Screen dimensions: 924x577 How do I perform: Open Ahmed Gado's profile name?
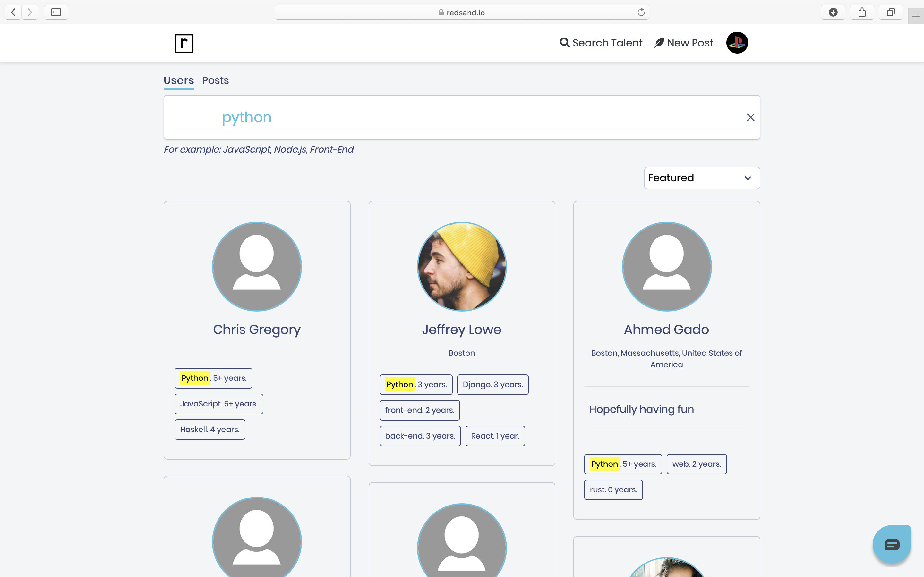tap(666, 329)
